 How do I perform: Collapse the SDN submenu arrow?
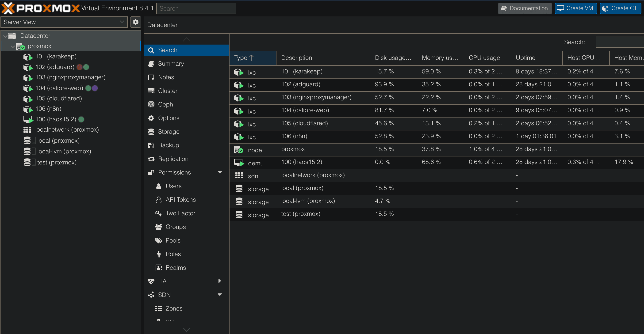tap(220, 295)
